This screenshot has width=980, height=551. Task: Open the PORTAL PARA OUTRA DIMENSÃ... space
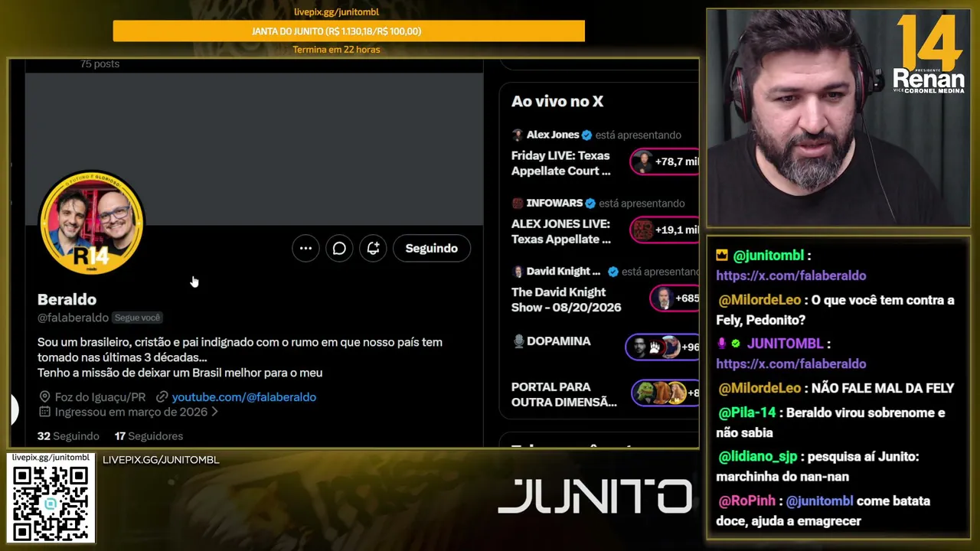pos(564,394)
